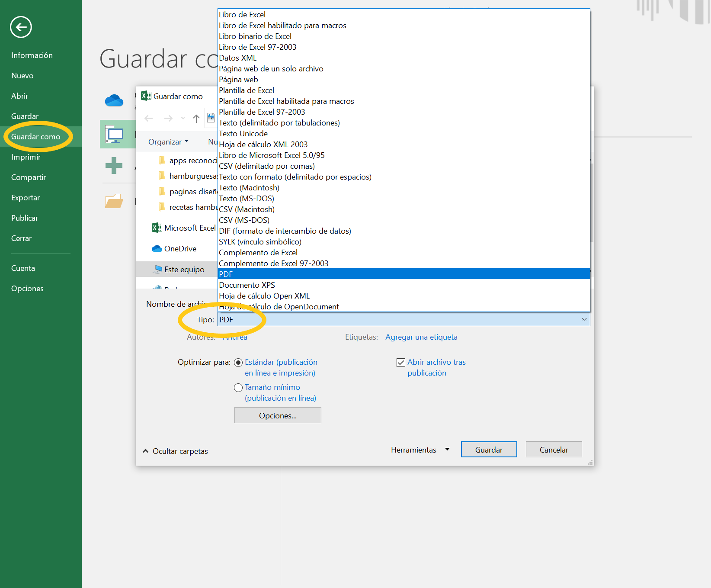Open the Organizar dropdown menu

(168, 142)
